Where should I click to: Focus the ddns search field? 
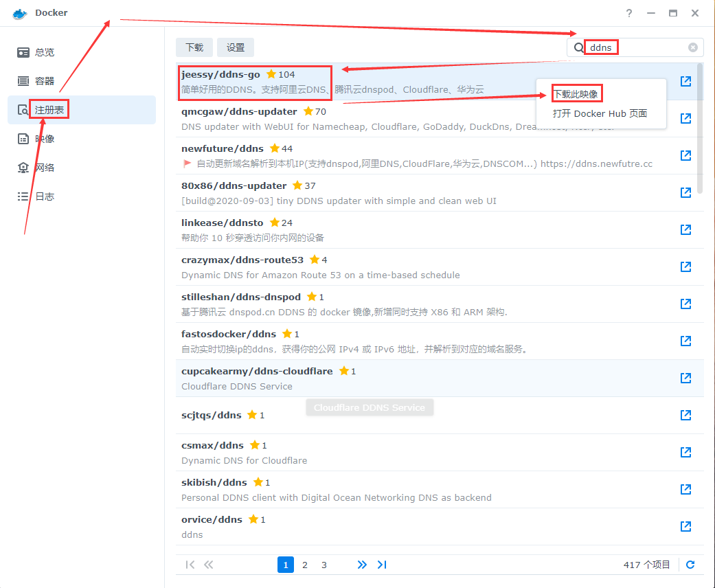tap(635, 47)
